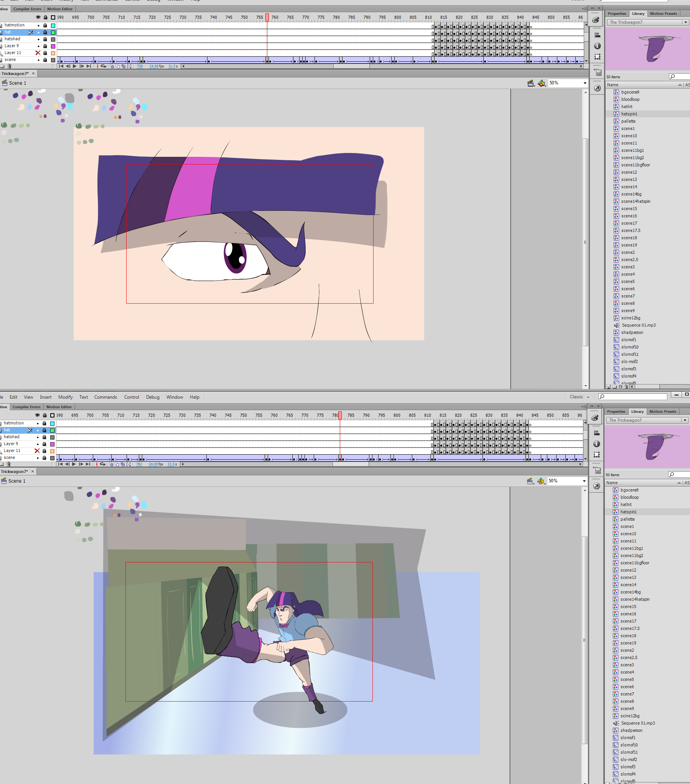Play the animation in the upper timeline
The height and width of the screenshot is (784, 690).
pyautogui.click(x=75, y=66)
